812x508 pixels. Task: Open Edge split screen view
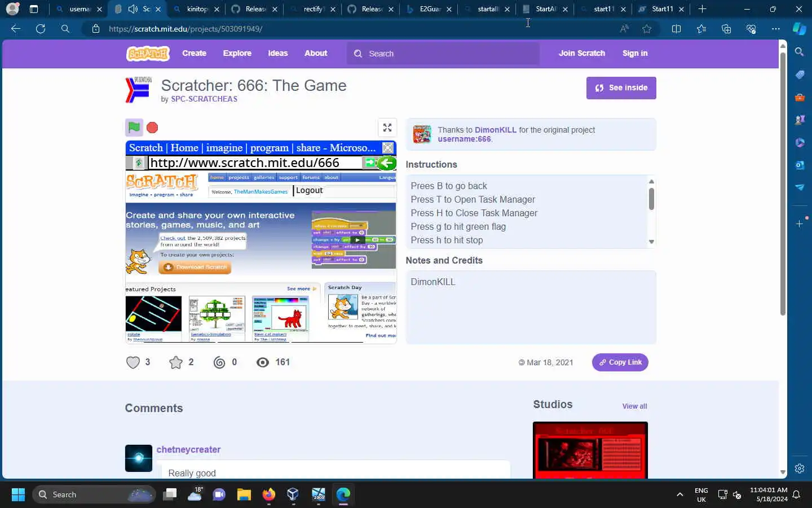(x=677, y=29)
